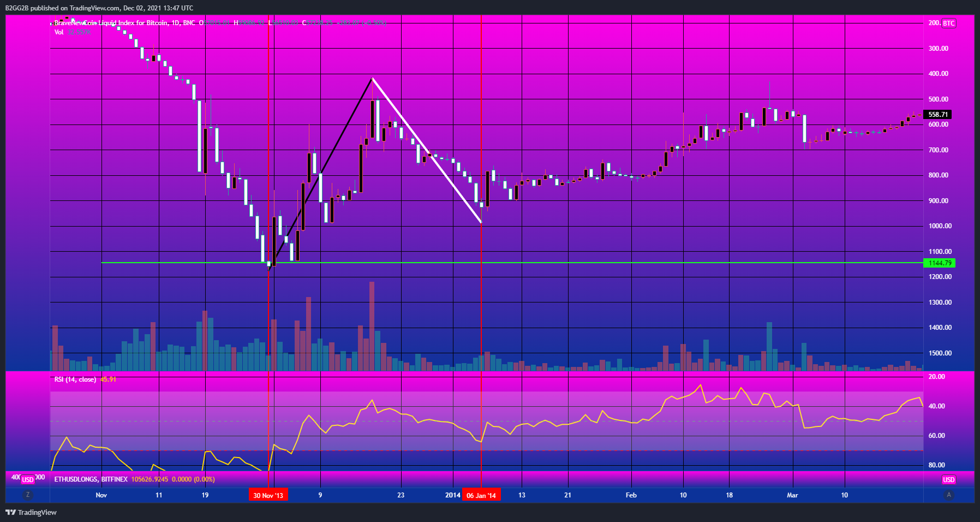
Task: Click the Mar label on the time axis
Action: click(x=792, y=495)
